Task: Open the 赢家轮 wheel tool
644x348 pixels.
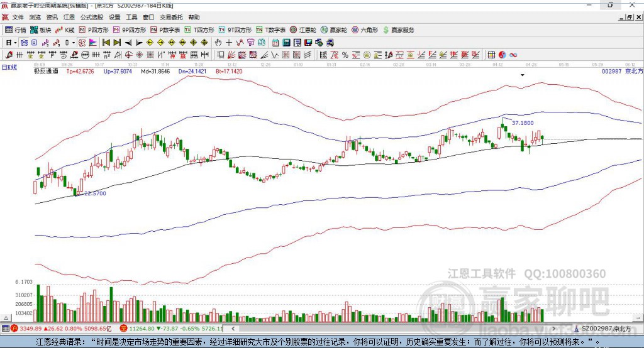Action: point(334,30)
